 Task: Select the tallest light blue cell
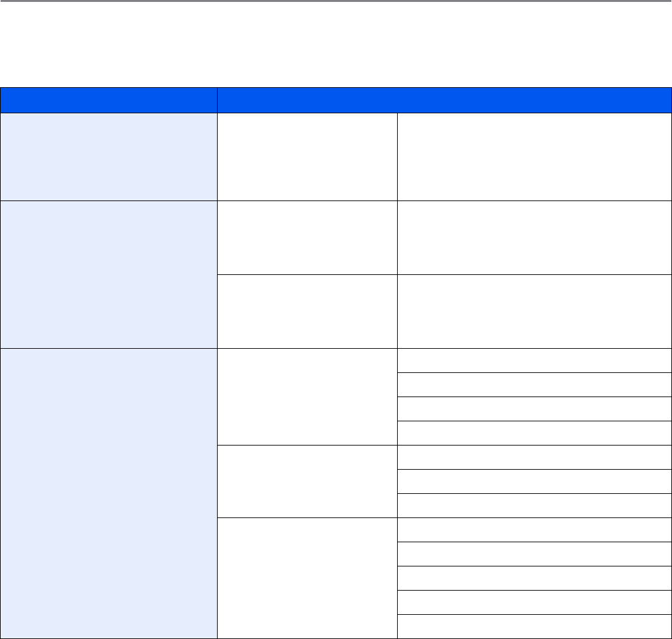tap(108, 493)
